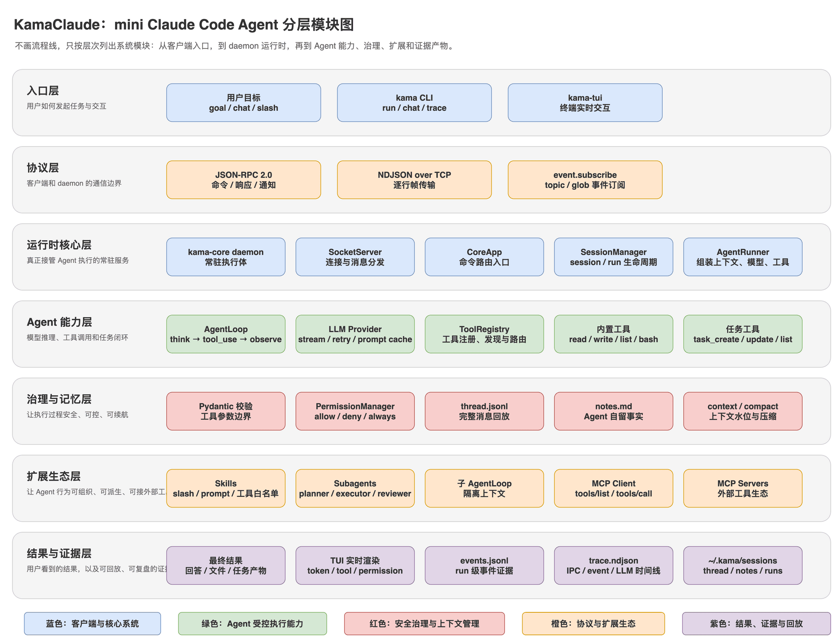This screenshot has width=840, height=644.
Task: Click the caption 用户如何发起任务与交互
Action: click(66, 106)
